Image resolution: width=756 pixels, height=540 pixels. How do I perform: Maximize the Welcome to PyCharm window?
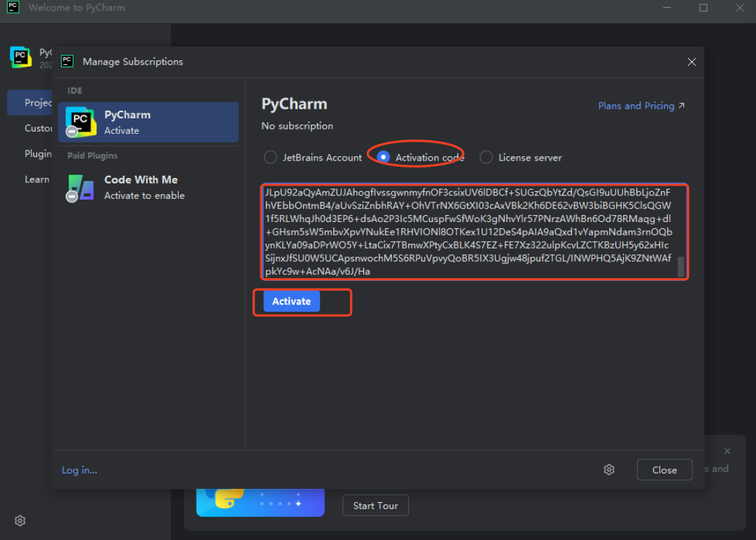[703, 8]
